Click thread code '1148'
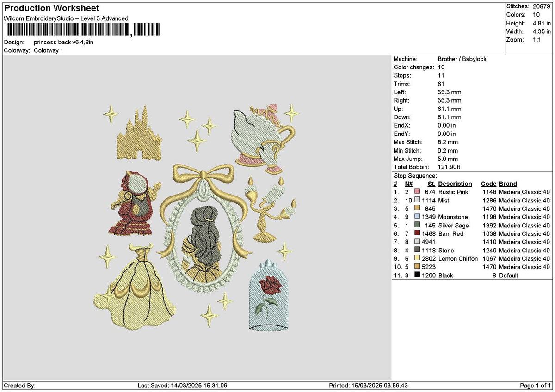Viewport: 555px width, 392px height. [x=489, y=192]
